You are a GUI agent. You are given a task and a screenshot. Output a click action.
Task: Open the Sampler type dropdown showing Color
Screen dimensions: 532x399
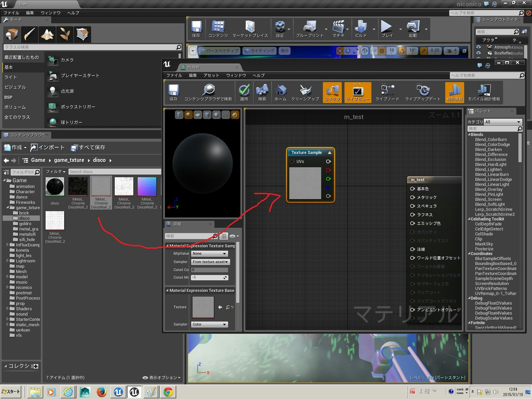pyautogui.click(x=209, y=325)
